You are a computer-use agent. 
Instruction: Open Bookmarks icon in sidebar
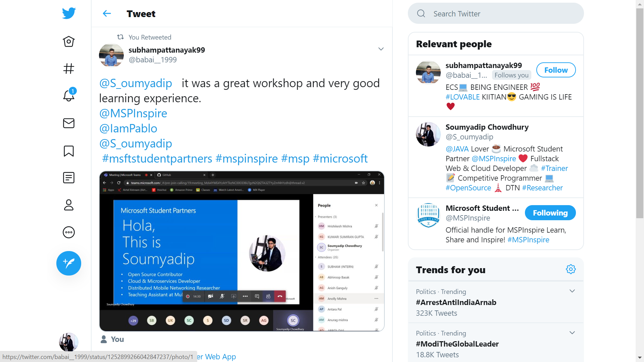pyautogui.click(x=69, y=151)
